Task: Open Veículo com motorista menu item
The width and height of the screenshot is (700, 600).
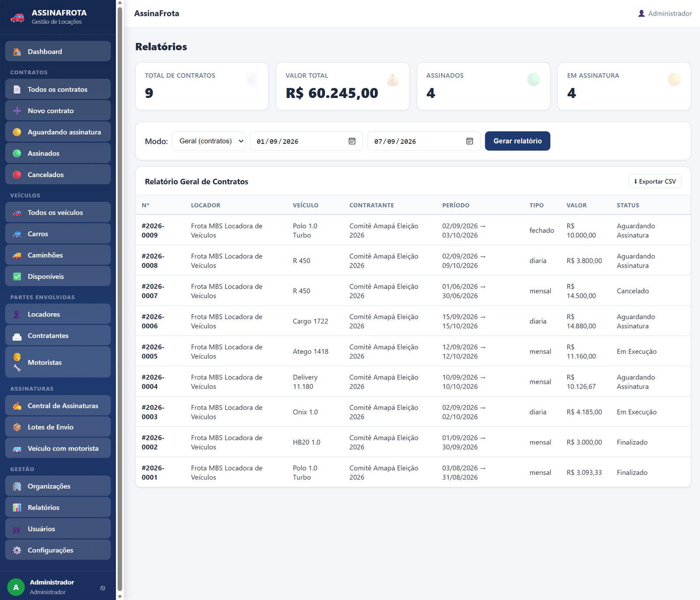Action: pos(58,448)
